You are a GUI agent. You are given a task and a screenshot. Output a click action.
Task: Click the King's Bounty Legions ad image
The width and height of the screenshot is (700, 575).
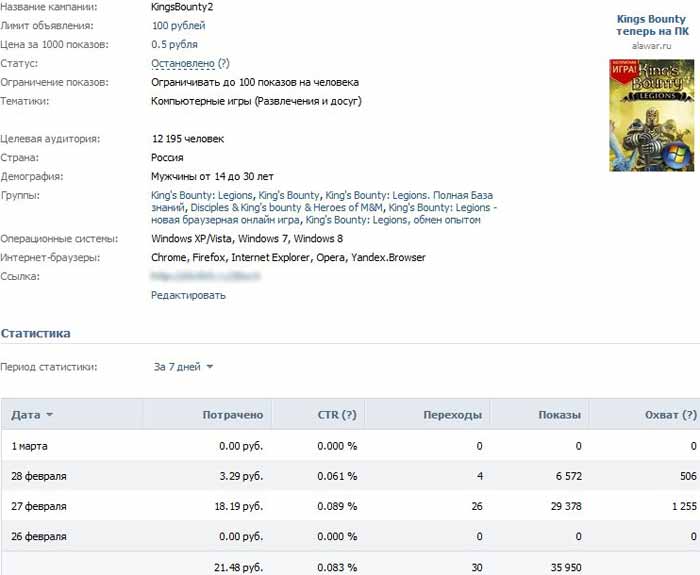pyautogui.click(x=651, y=115)
